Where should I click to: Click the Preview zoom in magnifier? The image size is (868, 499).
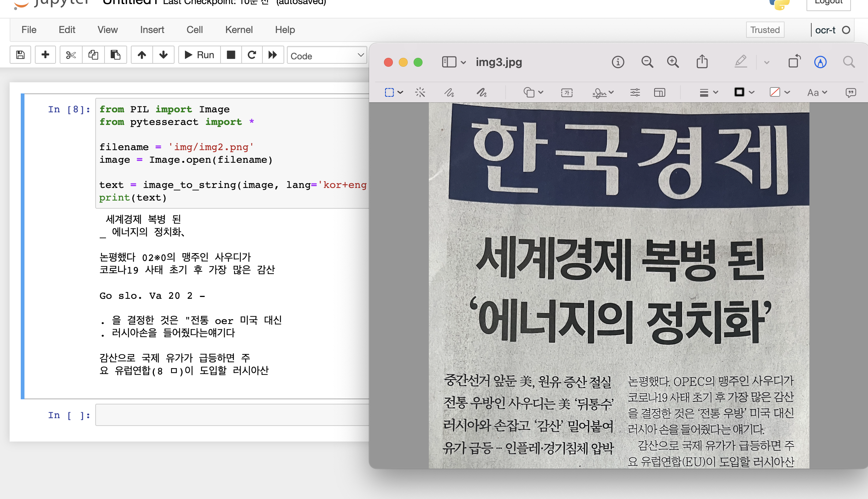pyautogui.click(x=673, y=62)
